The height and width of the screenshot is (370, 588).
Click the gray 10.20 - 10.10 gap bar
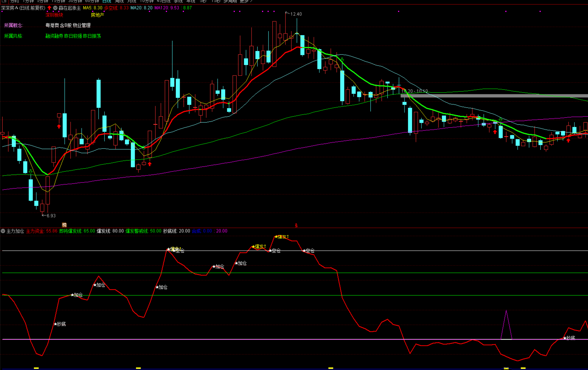pyautogui.click(x=494, y=96)
